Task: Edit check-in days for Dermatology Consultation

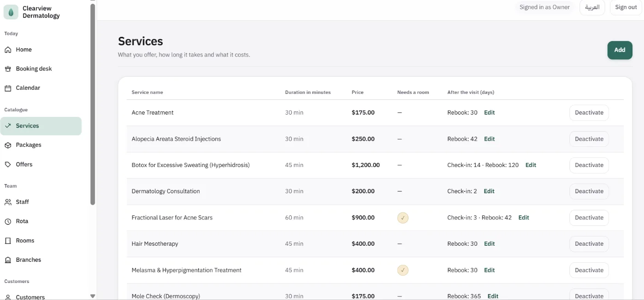Action: coord(489,191)
